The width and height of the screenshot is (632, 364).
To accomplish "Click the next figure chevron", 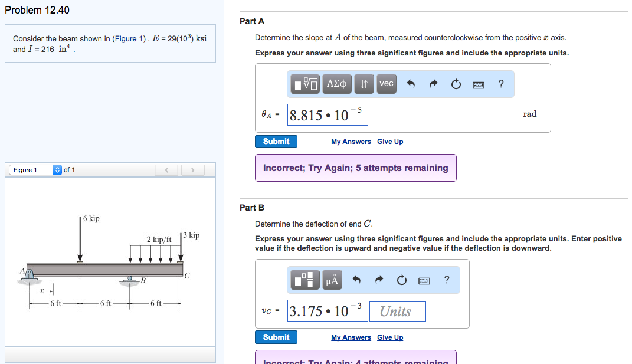I will tap(193, 169).
